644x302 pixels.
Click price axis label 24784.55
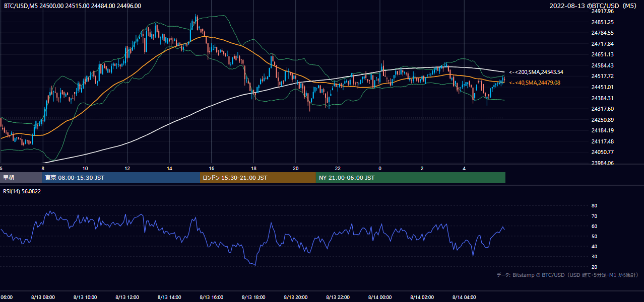(603, 33)
